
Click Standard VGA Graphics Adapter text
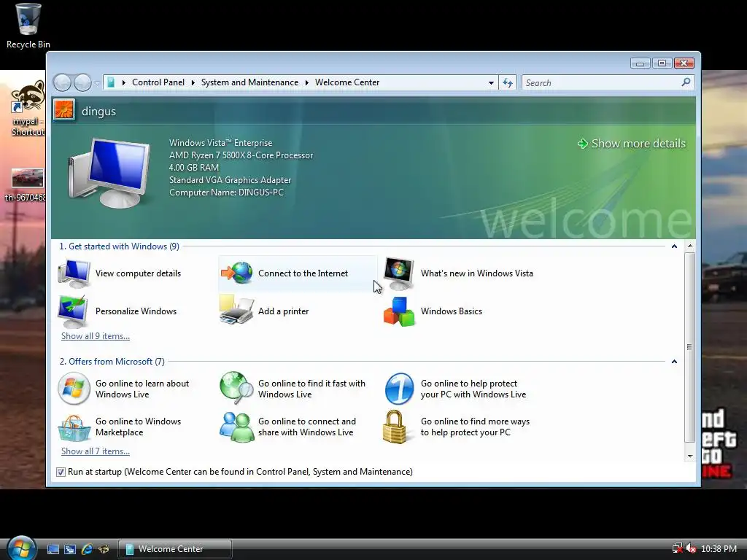tap(230, 180)
